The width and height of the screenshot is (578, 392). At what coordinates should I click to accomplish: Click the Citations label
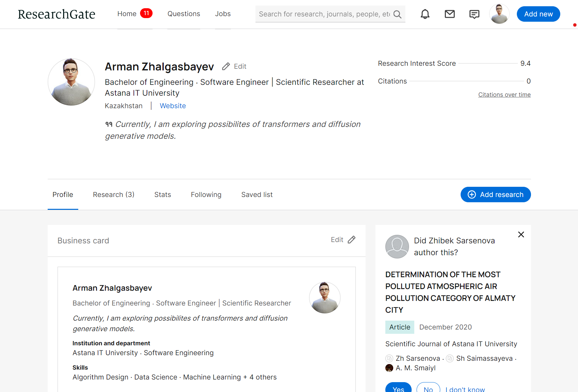pos(392,81)
